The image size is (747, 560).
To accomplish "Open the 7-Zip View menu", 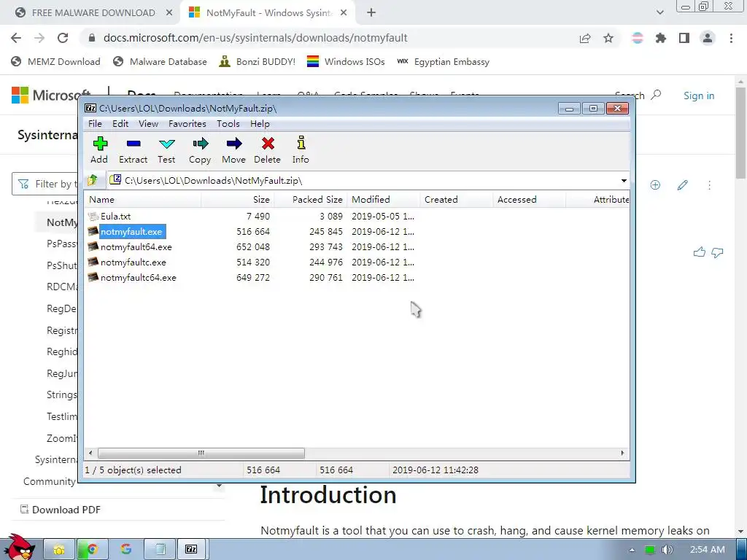I will [x=148, y=124].
